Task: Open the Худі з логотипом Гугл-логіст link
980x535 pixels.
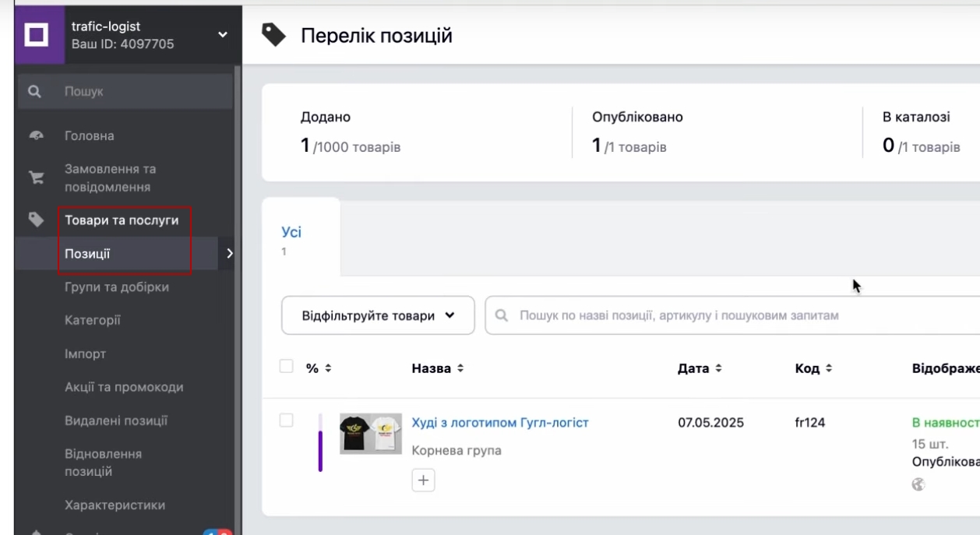Action: [500, 423]
